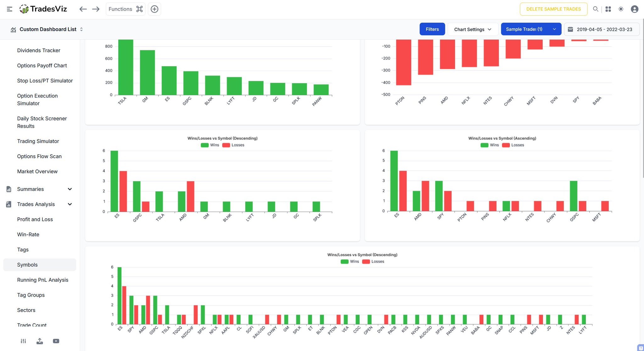Toggle Losses legend in ascending chart
The height and width of the screenshot is (351, 644).
(x=513, y=145)
